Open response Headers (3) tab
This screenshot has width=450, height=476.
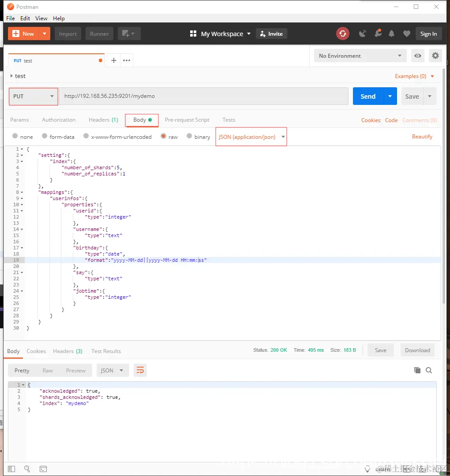(x=68, y=351)
